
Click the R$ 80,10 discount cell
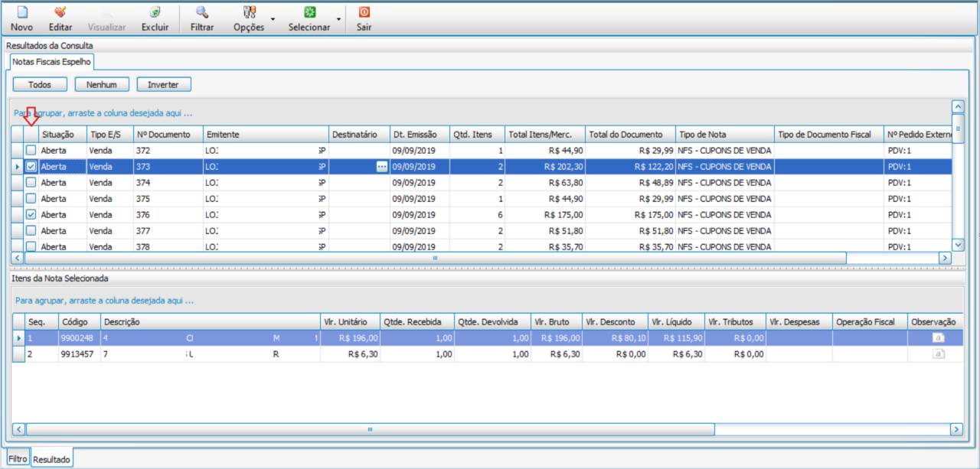pos(615,337)
